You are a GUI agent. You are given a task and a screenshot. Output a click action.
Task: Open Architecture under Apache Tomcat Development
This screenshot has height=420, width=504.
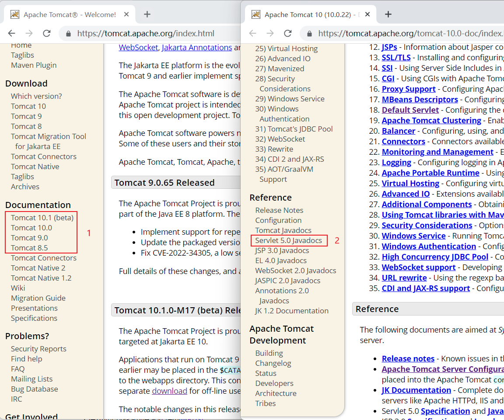[x=276, y=393]
